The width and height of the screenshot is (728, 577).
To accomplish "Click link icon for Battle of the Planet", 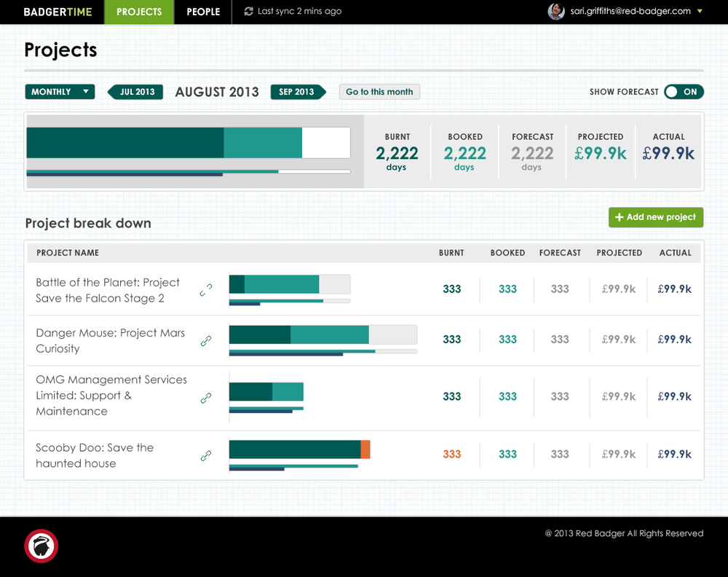I will [x=206, y=290].
